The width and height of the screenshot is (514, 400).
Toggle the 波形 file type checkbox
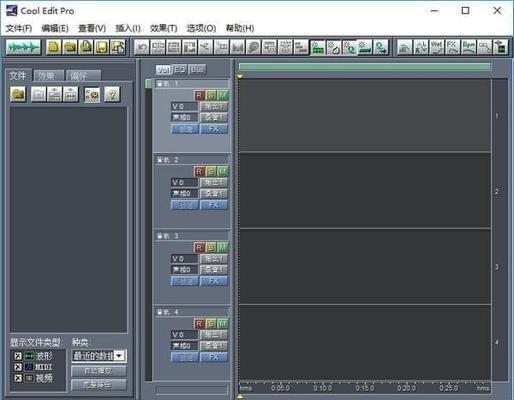pyautogui.click(x=18, y=356)
